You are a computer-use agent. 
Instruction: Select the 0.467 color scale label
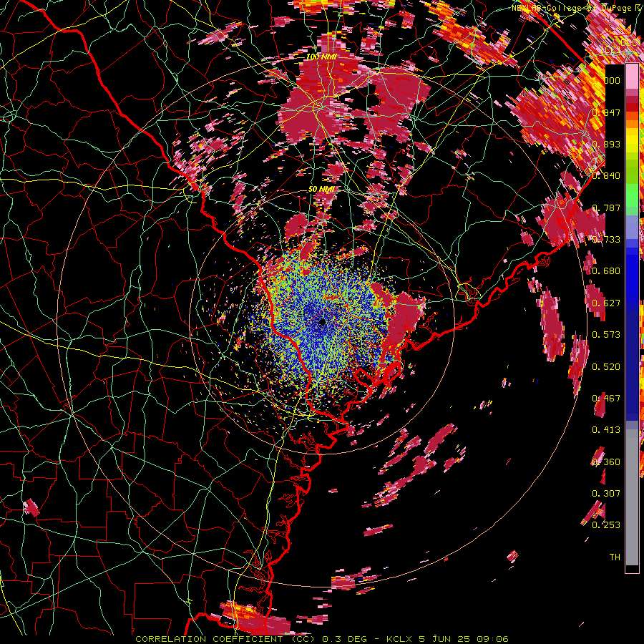[x=606, y=399]
